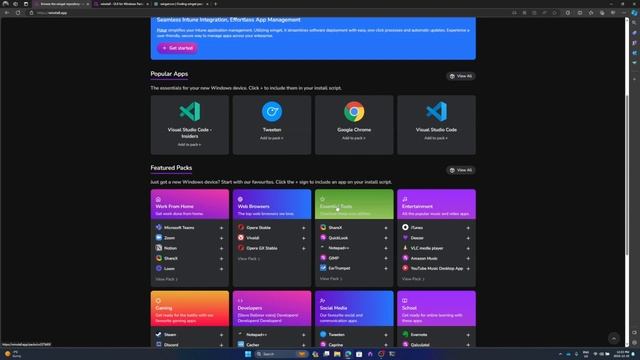
Task: Add GIMP with its plus icon
Action: click(x=386, y=258)
